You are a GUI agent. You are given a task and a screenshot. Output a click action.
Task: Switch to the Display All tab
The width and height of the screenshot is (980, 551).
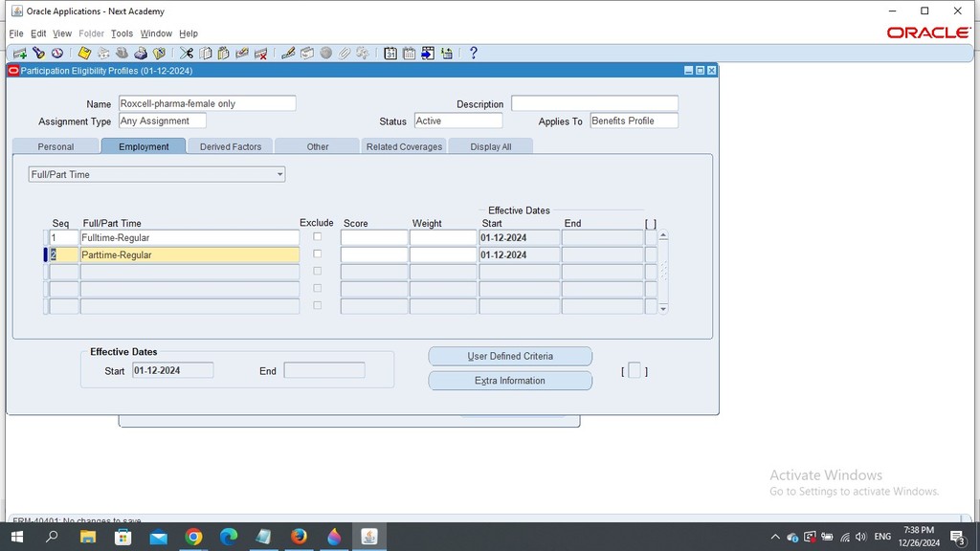tap(491, 146)
